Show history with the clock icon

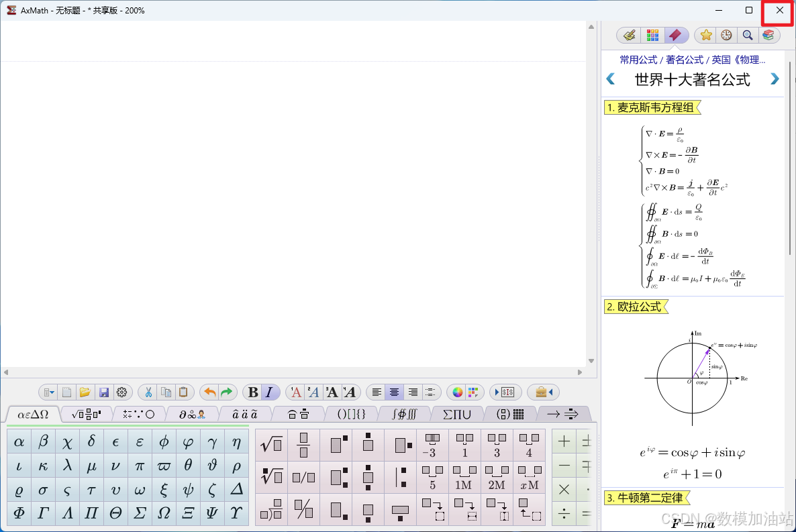tap(726, 35)
